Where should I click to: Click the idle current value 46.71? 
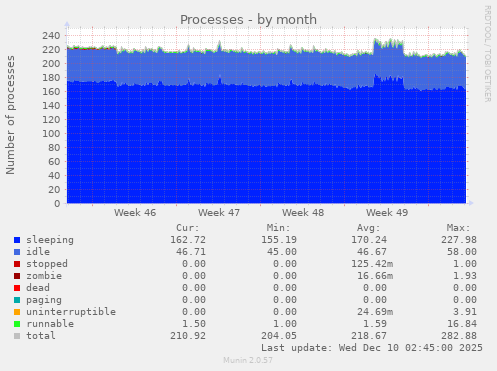click(191, 252)
